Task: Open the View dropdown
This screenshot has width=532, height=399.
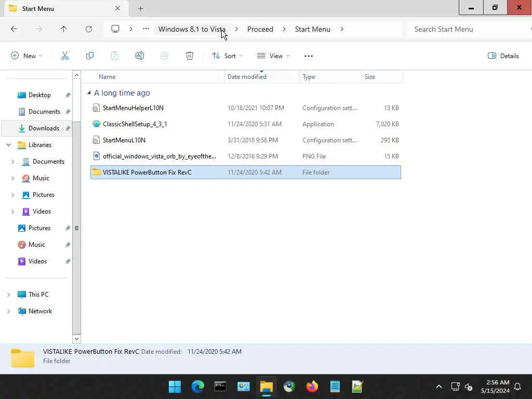Action: point(273,56)
